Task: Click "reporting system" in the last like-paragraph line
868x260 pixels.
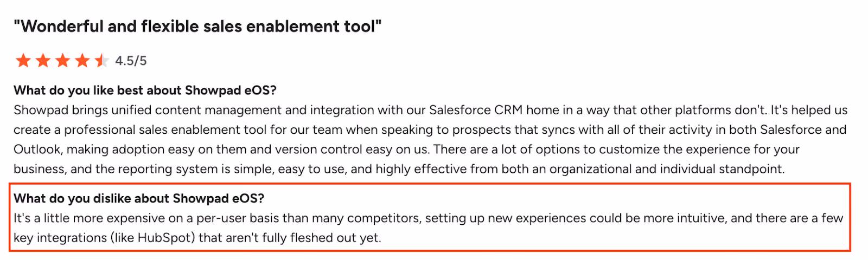Action: pos(168,169)
